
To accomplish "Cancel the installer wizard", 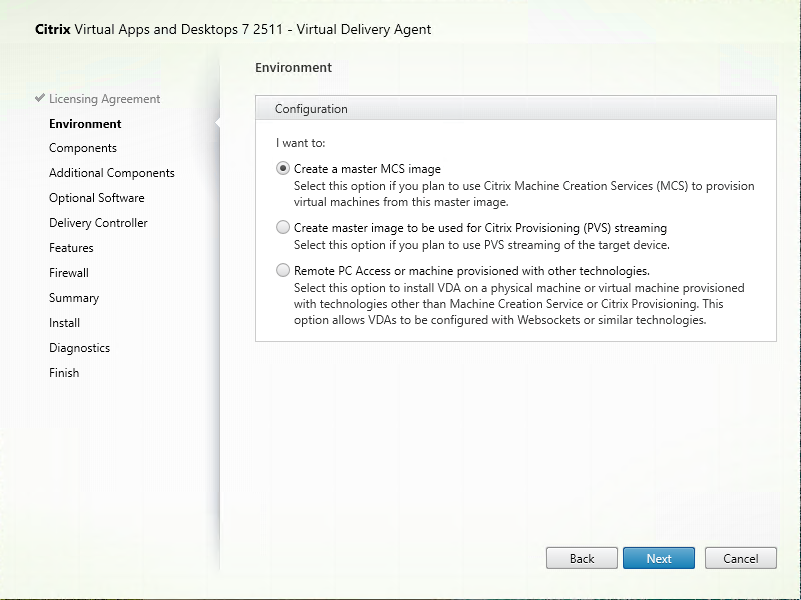I will [x=741, y=559].
